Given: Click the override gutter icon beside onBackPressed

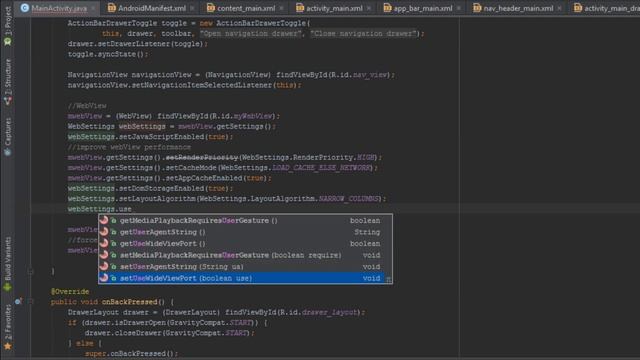Looking at the screenshot, I should pyautogui.click(x=18, y=302).
